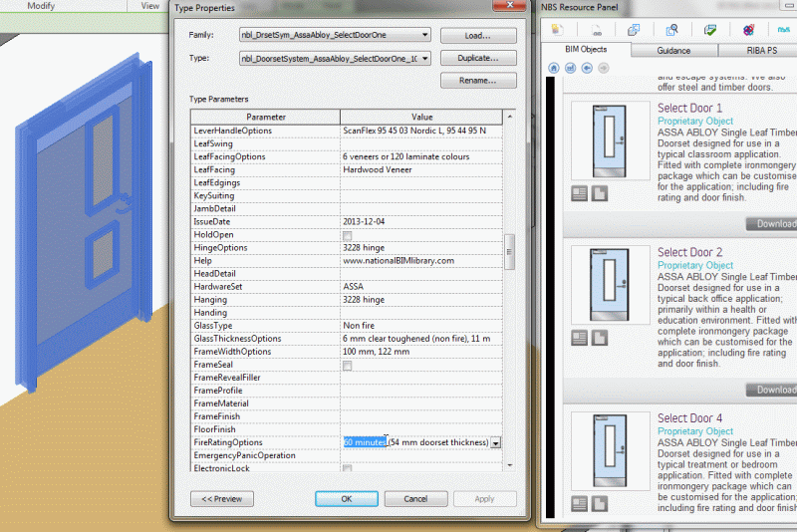
Task: Toggle the ElectronicLock checkbox
Action: (x=347, y=468)
